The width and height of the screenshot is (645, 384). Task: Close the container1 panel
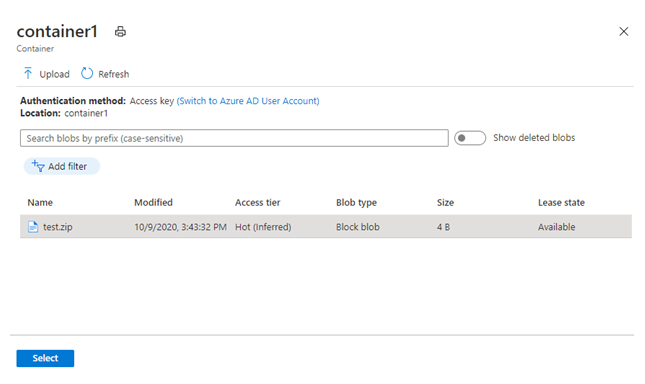click(624, 31)
